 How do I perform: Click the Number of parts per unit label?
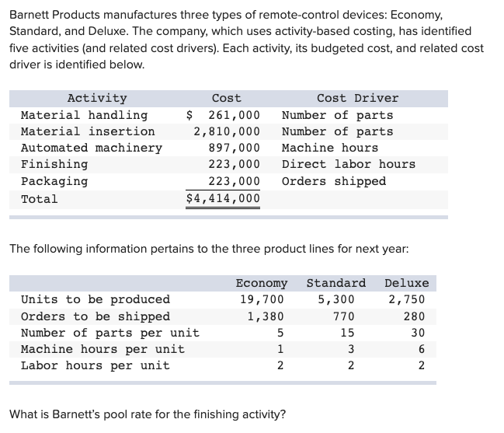[x=109, y=333]
